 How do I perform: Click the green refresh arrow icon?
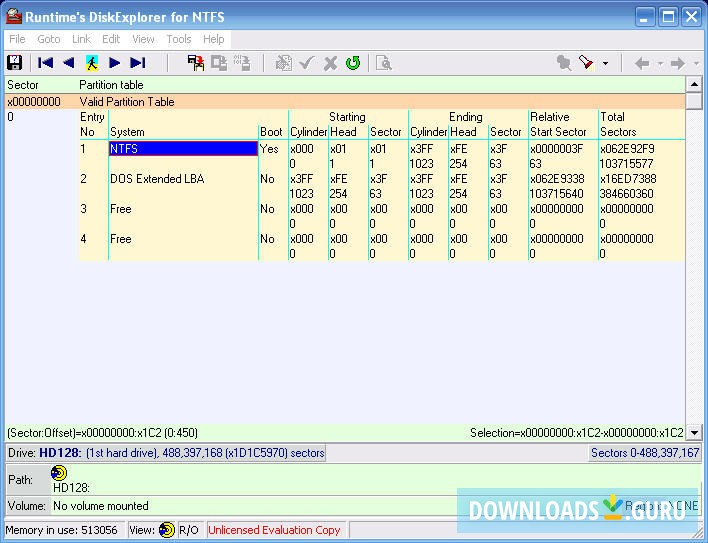[x=353, y=63]
